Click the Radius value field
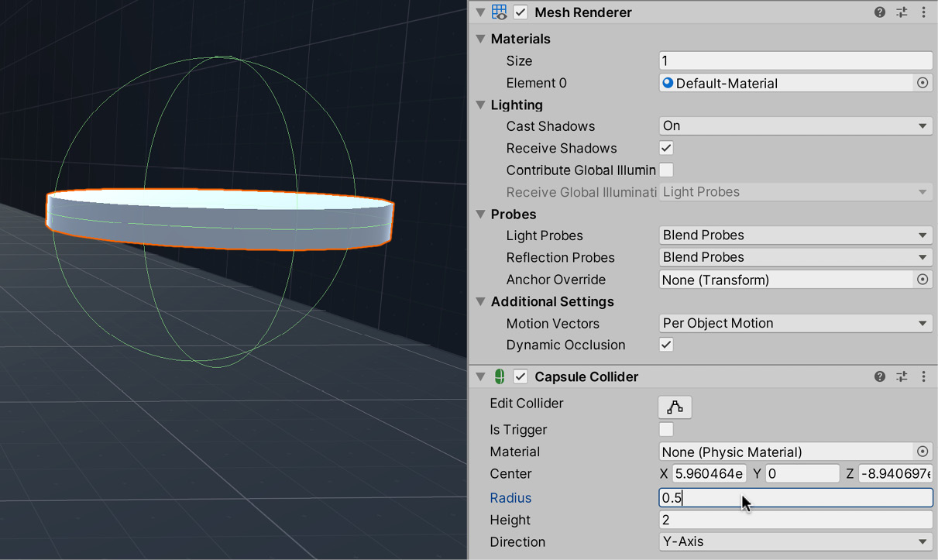This screenshot has width=938, height=560. (x=795, y=498)
